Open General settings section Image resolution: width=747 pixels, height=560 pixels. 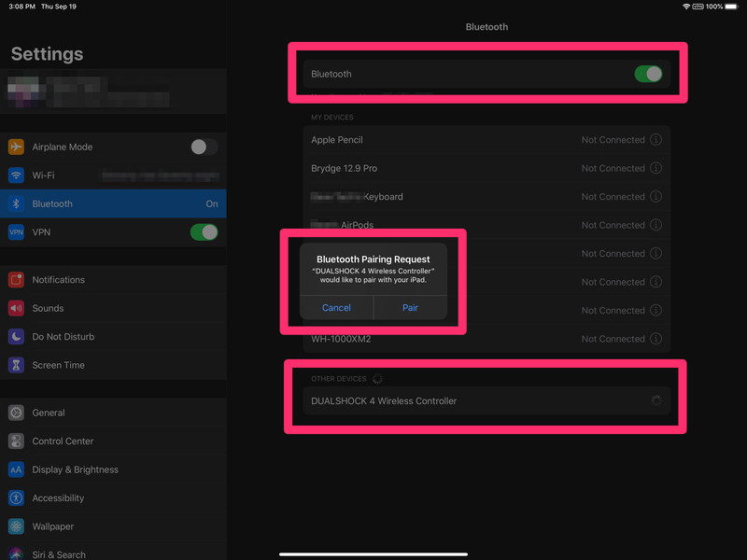[x=49, y=413]
